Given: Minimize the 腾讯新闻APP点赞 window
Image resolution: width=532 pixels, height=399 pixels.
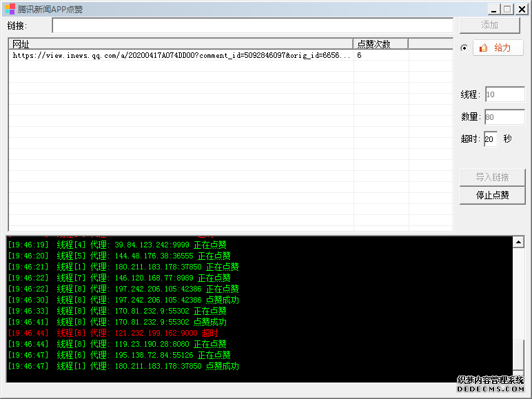Looking at the screenshot, I should click(x=494, y=9).
